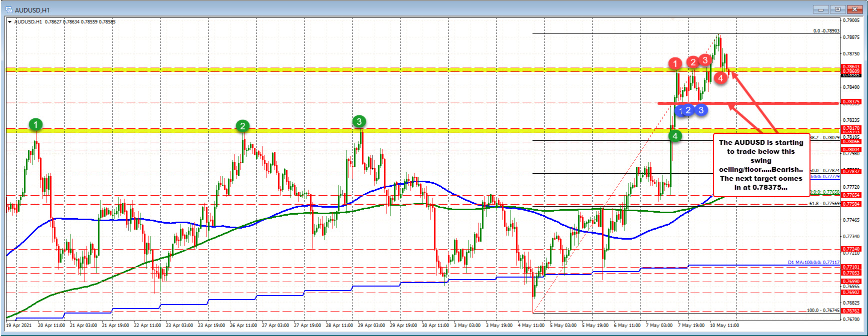Select the 0.0 - 0.78903 Fibonacci label
This screenshot has height=336, width=868.
click(x=826, y=31)
